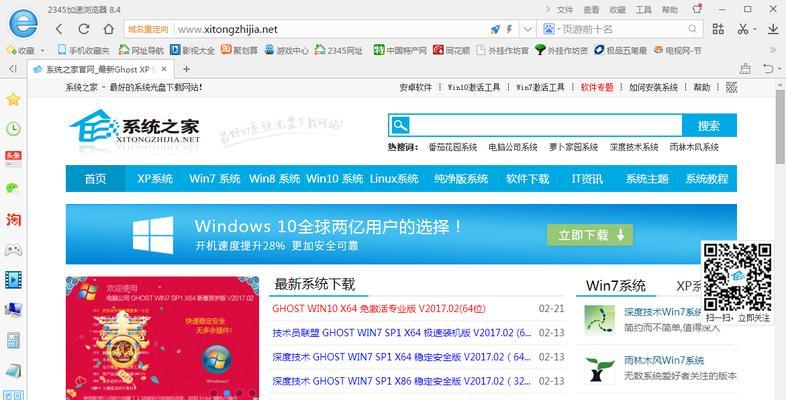Open the calculator icon in sidebar
Image resolution: width=786 pixels, height=400 pixels.
click(13, 340)
